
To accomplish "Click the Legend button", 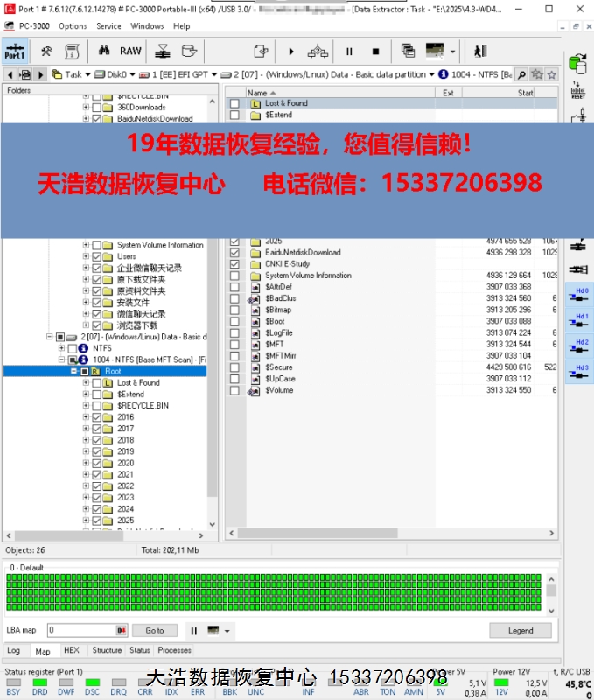I will click(520, 630).
